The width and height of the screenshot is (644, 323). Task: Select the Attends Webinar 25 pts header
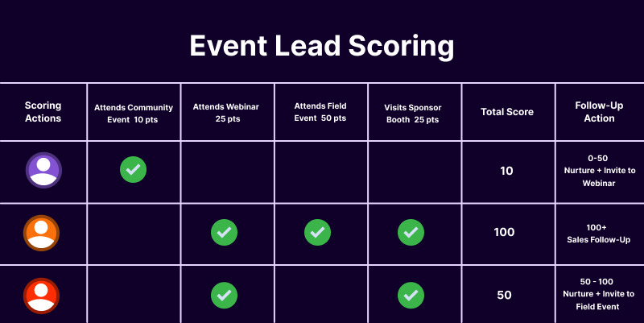224,112
